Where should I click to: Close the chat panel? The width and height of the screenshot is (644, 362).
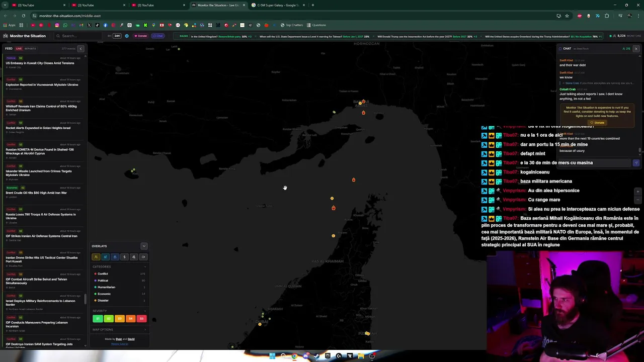pos(636,49)
